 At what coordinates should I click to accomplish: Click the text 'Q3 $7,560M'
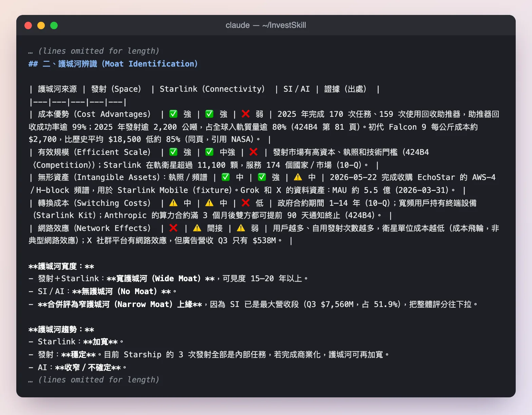[x=330, y=304]
